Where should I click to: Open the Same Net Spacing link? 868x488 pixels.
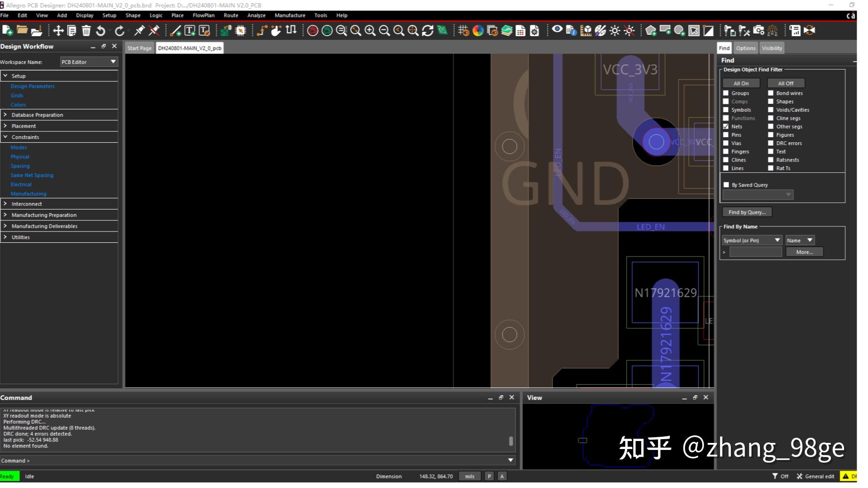(x=32, y=175)
